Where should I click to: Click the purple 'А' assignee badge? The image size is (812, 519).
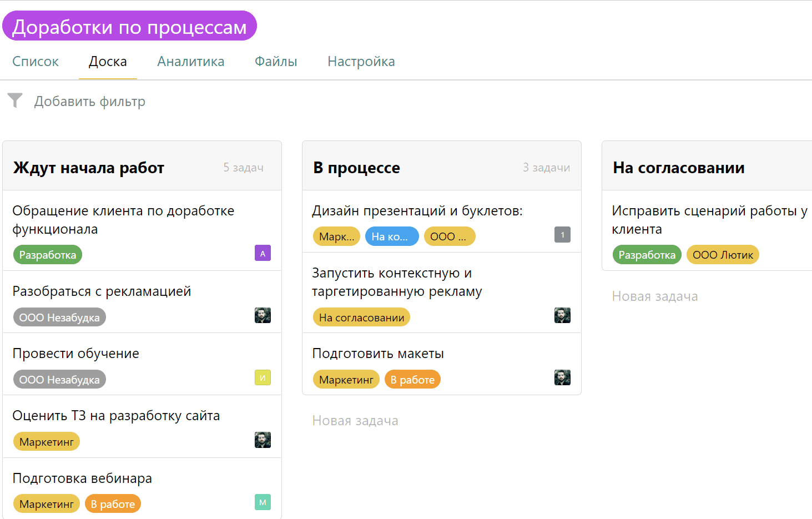coord(263,253)
